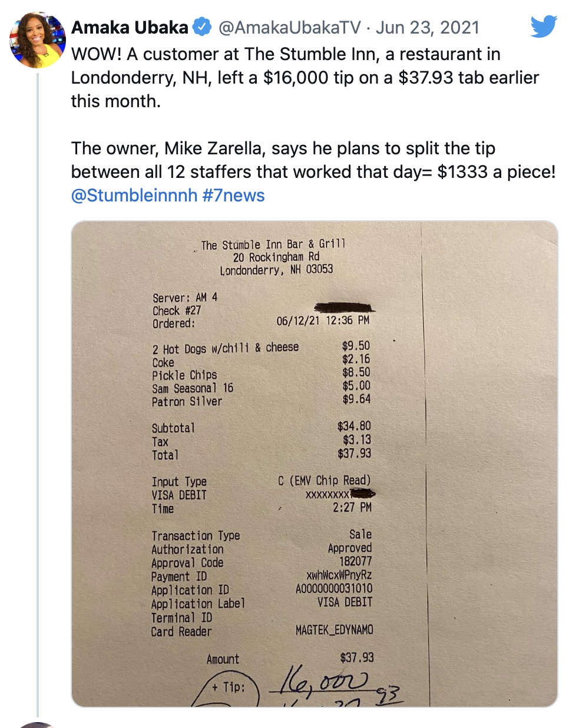The image size is (569, 728).
Task: Click the Twitter bird logo
Action: [544, 27]
